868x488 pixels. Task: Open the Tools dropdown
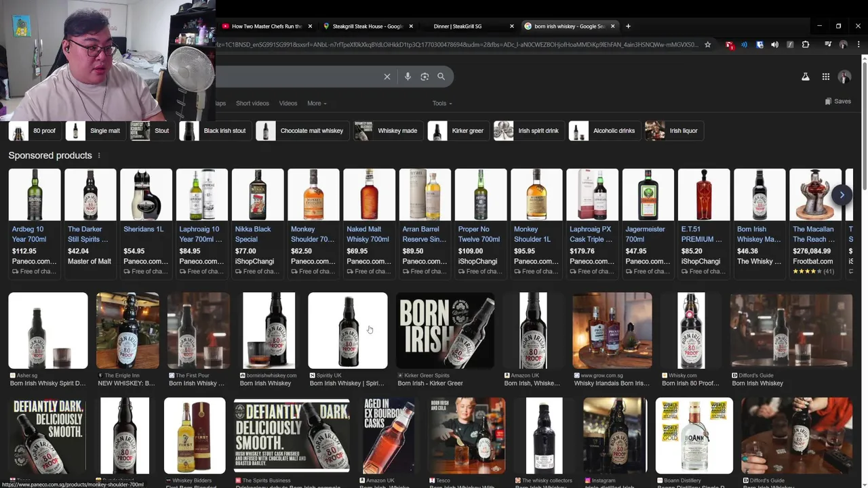(x=442, y=104)
